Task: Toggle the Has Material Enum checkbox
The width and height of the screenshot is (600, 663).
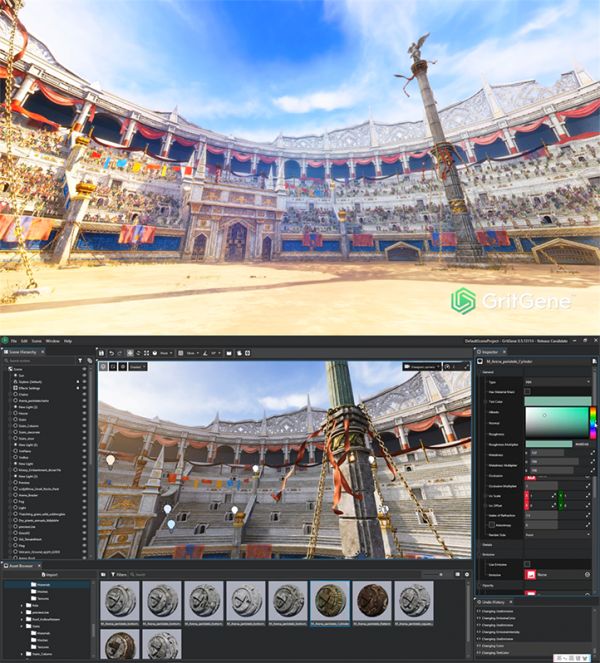Action: pyautogui.click(x=528, y=391)
